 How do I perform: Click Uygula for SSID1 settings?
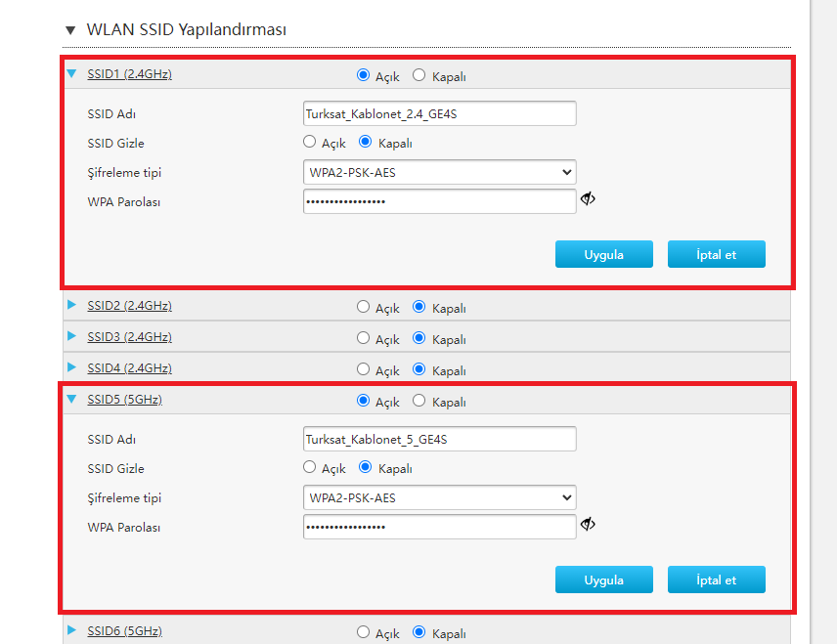coord(603,254)
